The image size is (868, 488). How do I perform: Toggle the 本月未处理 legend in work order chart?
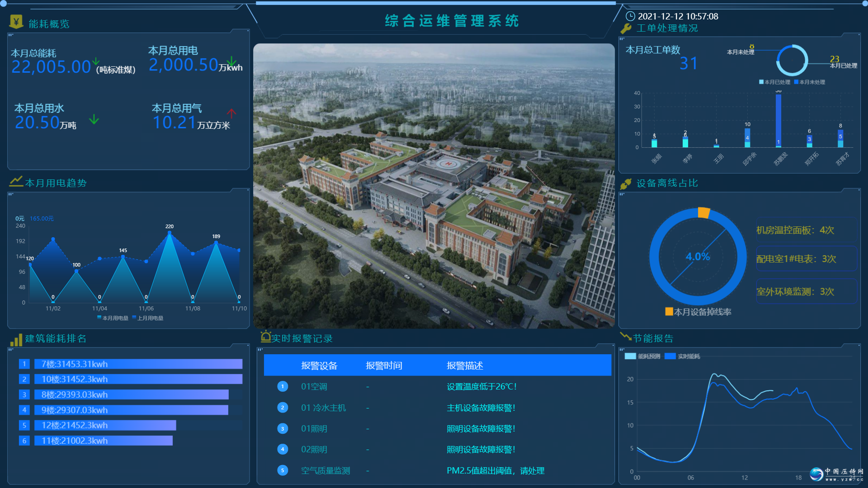[810, 82]
